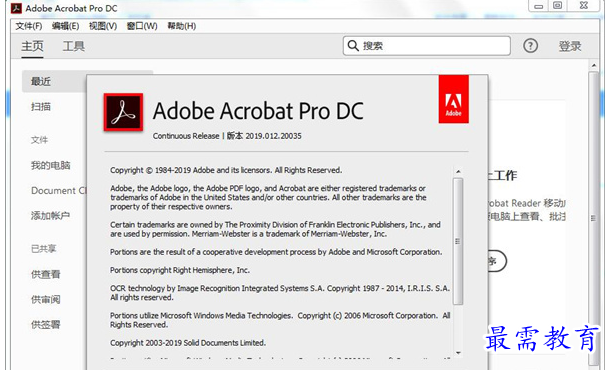
Task: Open the 帮助(H) menu
Action: [x=182, y=26]
